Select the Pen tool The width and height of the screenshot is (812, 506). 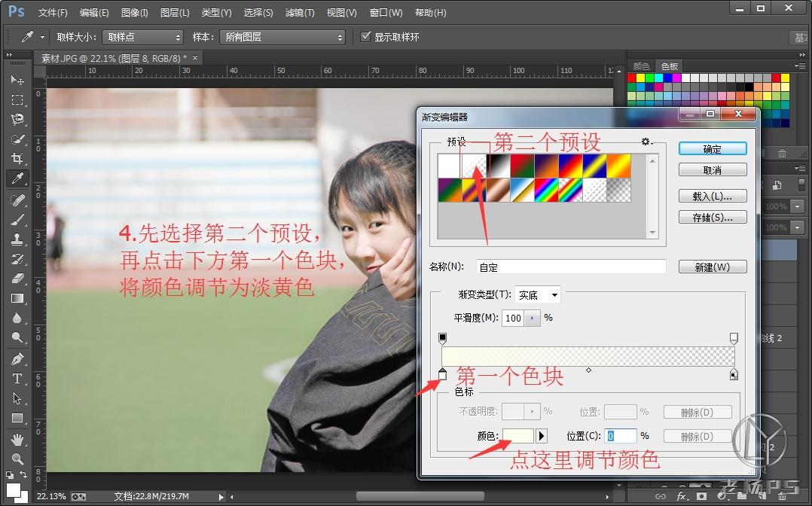17,358
